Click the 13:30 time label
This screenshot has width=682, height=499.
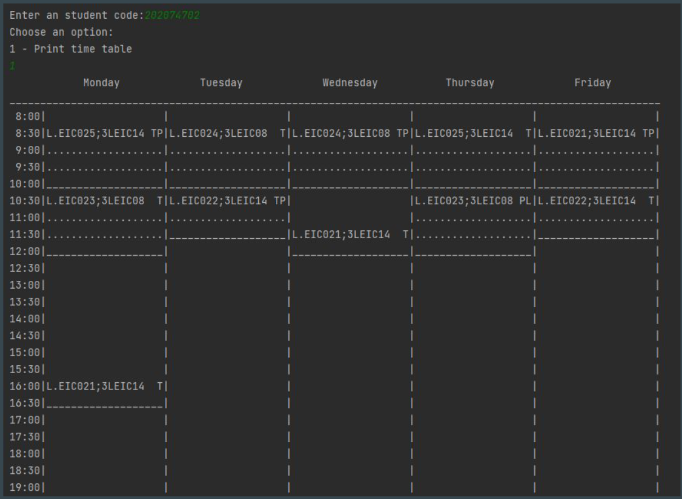(x=25, y=302)
